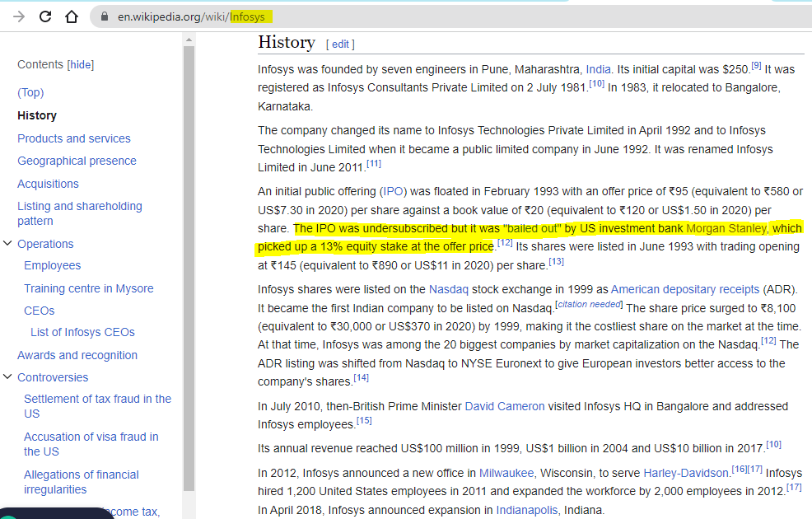Open citation reference [11]
The width and height of the screenshot is (812, 519).
pyautogui.click(x=374, y=164)
